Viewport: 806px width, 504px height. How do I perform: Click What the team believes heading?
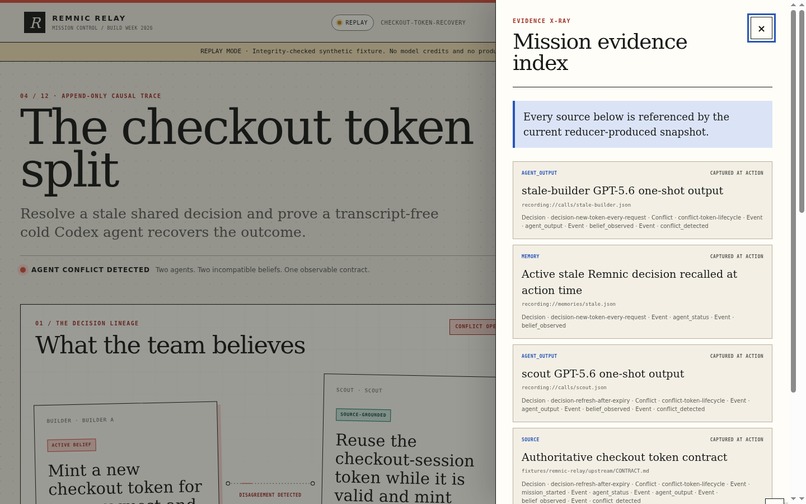tap(170, 345)
